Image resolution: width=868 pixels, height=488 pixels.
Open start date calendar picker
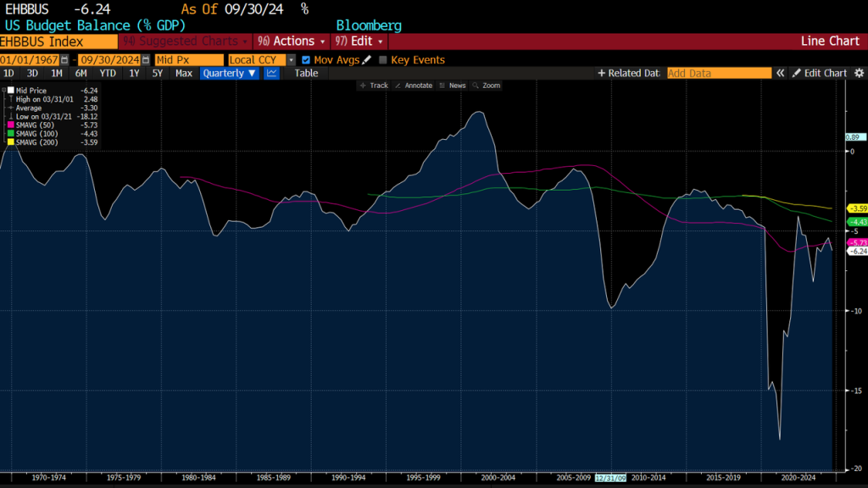pyautogui.click(x=64, y=60)
